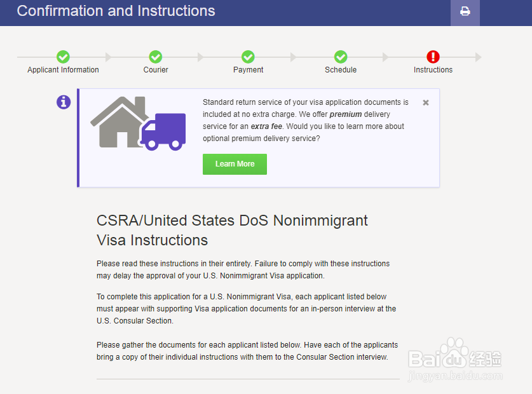Click the Payment step checkmark icon

(x=248, y=57)
